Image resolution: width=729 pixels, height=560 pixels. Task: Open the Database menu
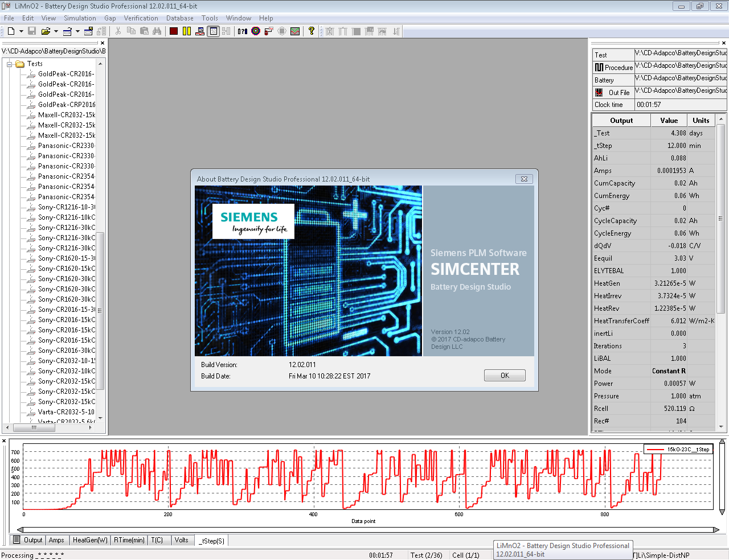(x=180, y=18)
